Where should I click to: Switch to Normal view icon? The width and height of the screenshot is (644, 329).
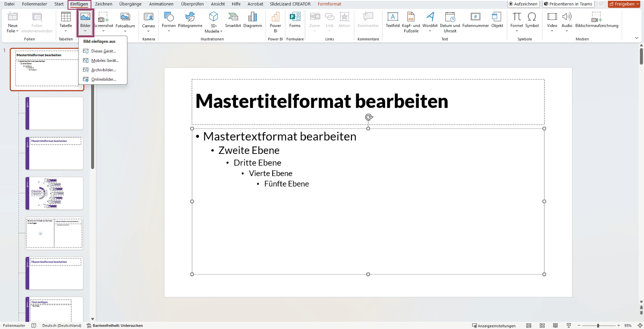point(528,325)
